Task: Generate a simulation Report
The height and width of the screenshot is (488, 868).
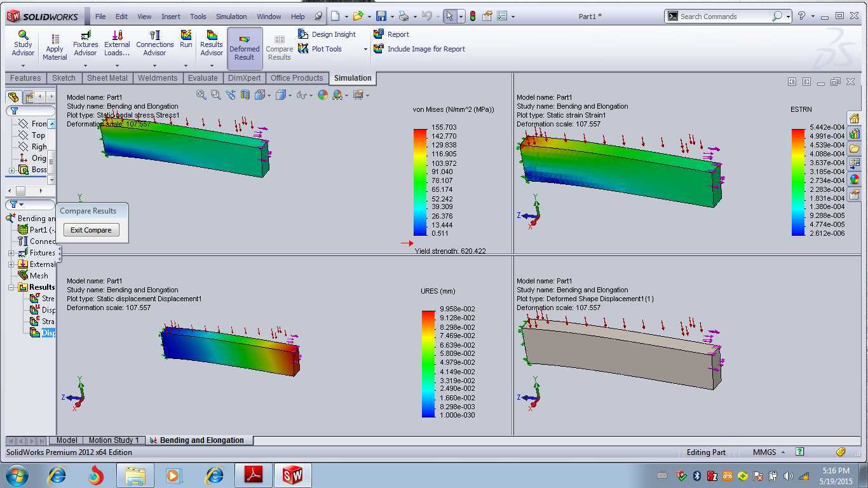Action: pyautogui.click(x=391, y=34)
